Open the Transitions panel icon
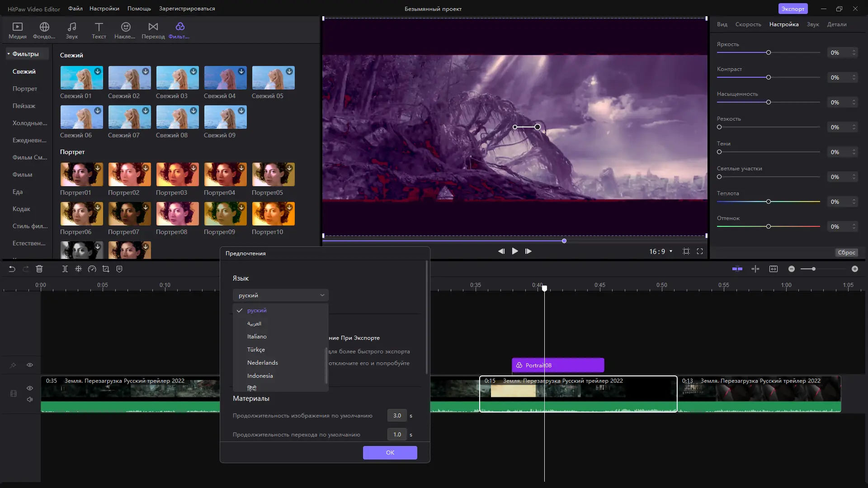This screenshot has width=868, height=488. click(153, 27)
